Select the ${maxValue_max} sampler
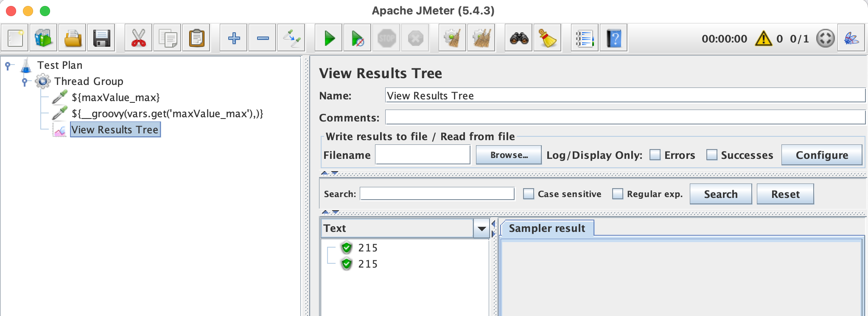The height and width of the screenshot is (316, 868). click(x=115, y=97)
